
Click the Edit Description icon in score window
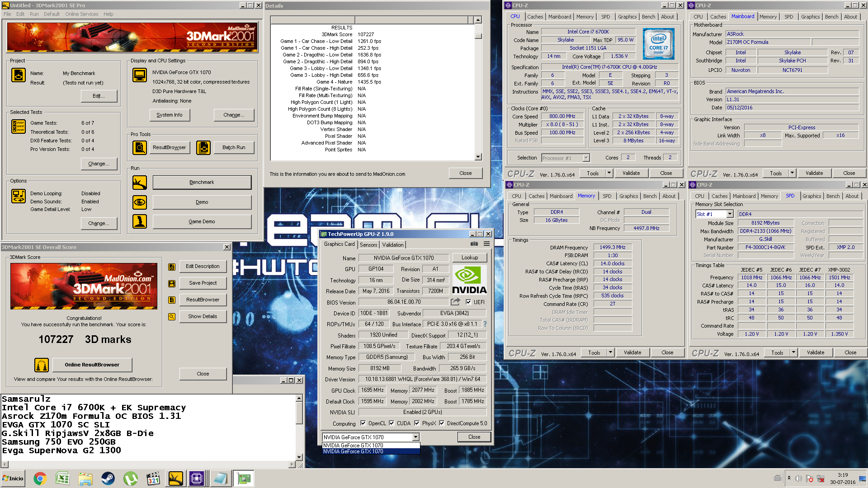tap(172, 267)
